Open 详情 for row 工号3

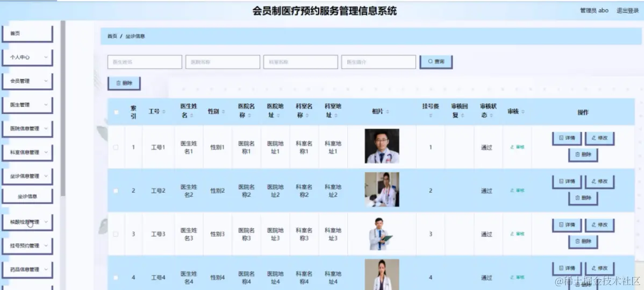(567, 225)
